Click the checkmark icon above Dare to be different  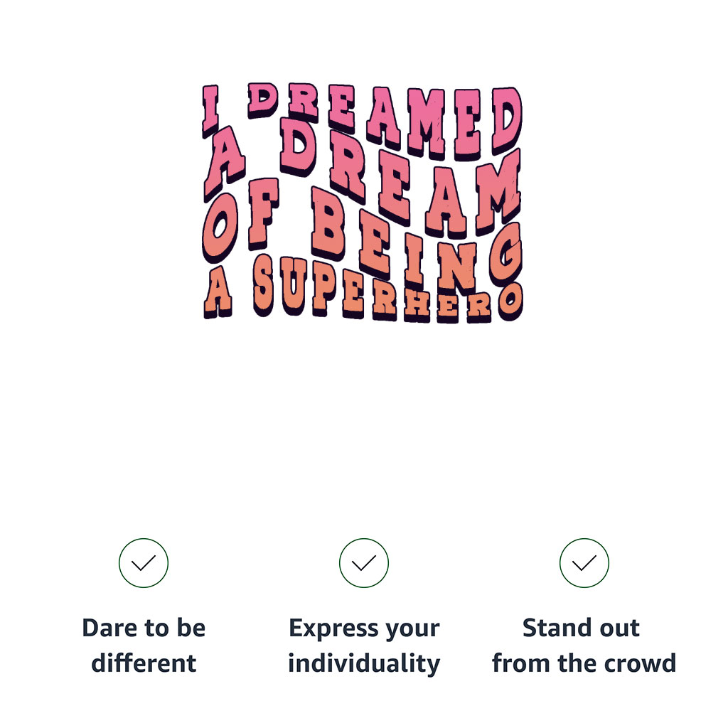coord(144,563)
